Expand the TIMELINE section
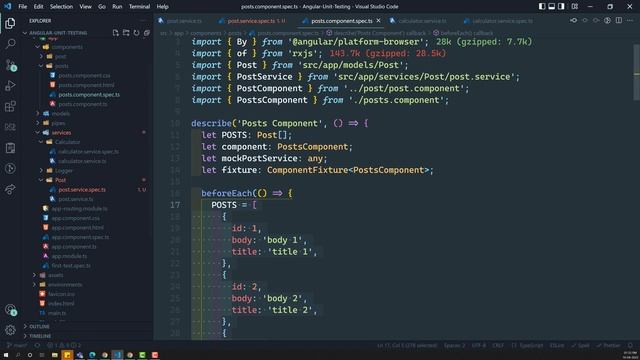Viewport: 640px width, 360px height. point(40,336)
